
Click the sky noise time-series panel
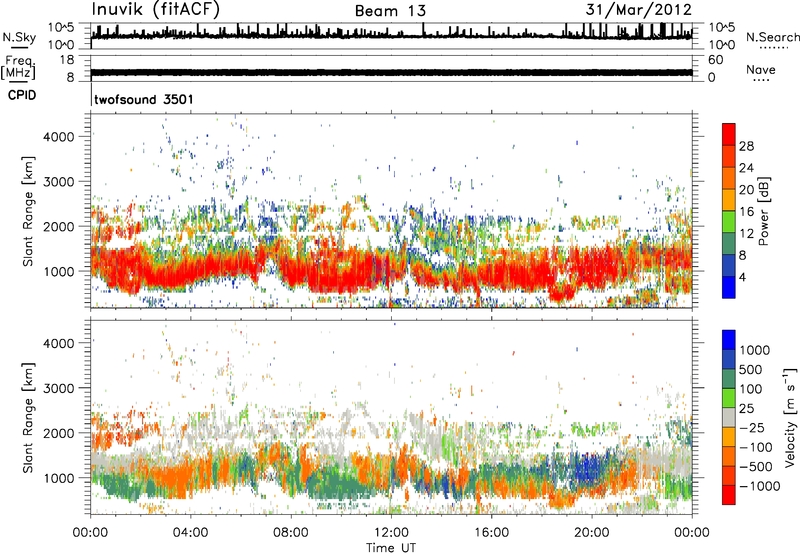pyautogui.click(x=391, y=36)
